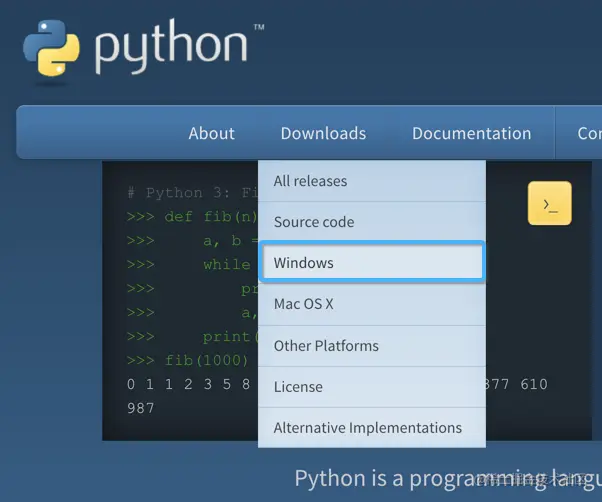Image resolution: width=602 pixels, height=502 pixels.
Task: Choose Mac OS X download option
Action: pos(372,304)
